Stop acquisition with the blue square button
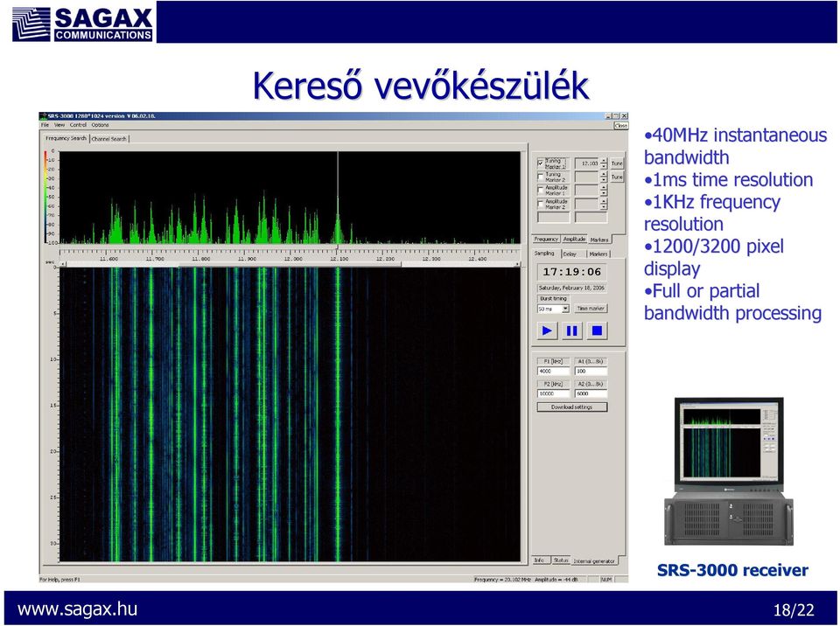The image size is (840, 626). pos(597,330)
